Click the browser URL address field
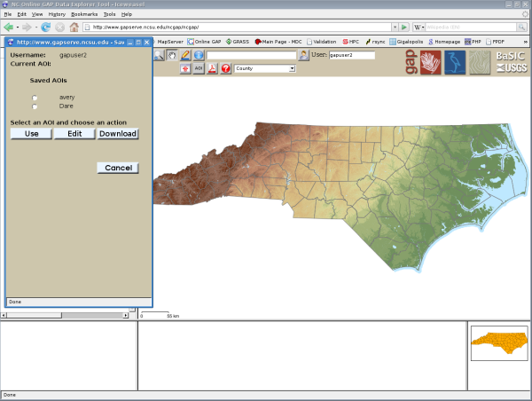532x401 pixels. [x=238, y=27]
